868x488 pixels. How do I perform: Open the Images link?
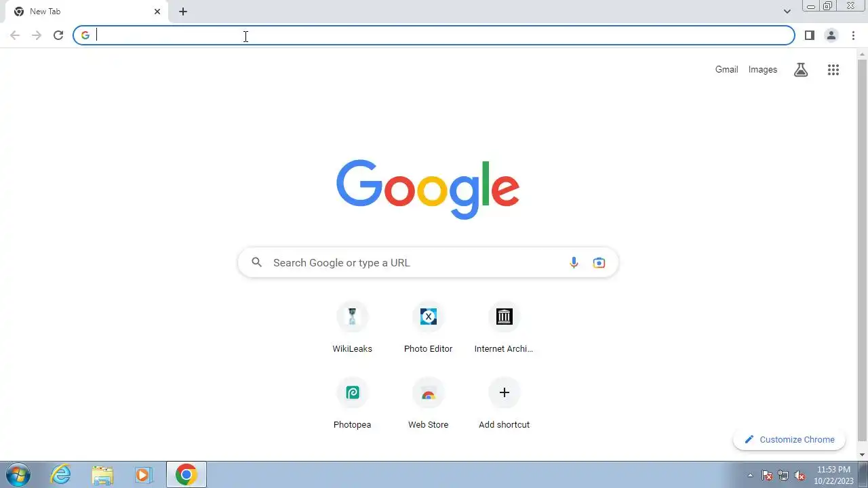coord(763,69)
